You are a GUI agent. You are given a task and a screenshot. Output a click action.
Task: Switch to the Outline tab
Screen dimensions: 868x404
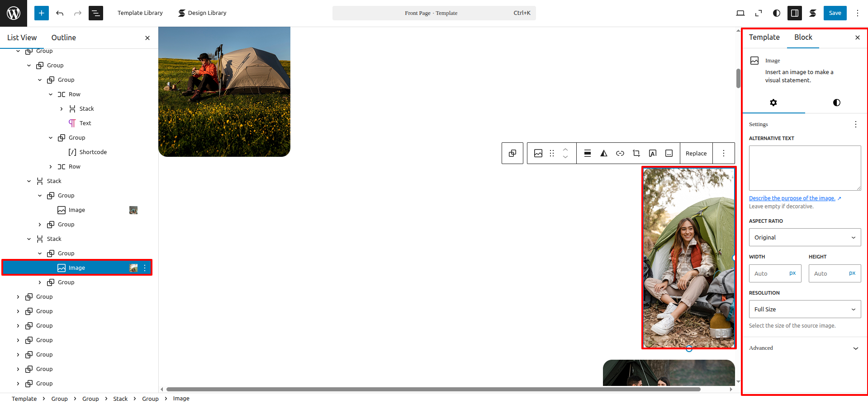[63, 38]
